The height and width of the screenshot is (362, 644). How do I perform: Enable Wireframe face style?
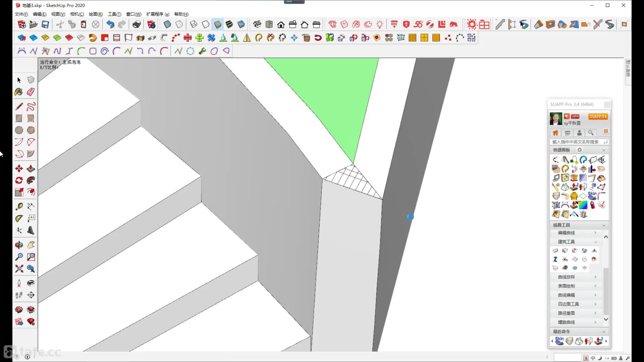194,24
